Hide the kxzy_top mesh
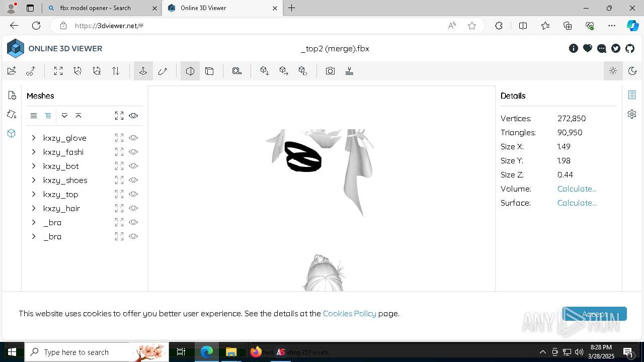This screenshot has height=362, width=644. click(x=133, y=194)
